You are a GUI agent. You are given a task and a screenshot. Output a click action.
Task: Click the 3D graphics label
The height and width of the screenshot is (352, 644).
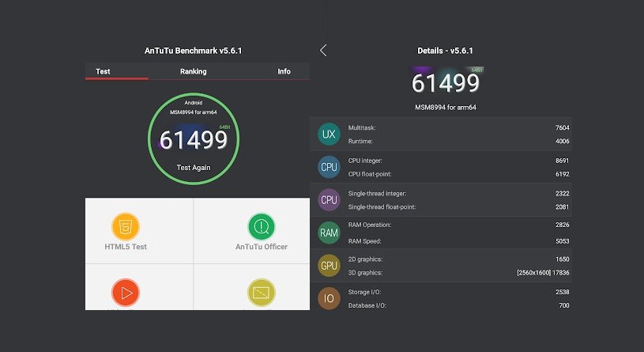click(365, 273)
